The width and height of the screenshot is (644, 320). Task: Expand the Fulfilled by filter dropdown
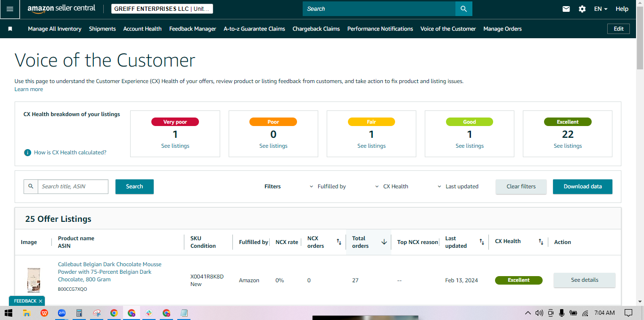(328, 186)
